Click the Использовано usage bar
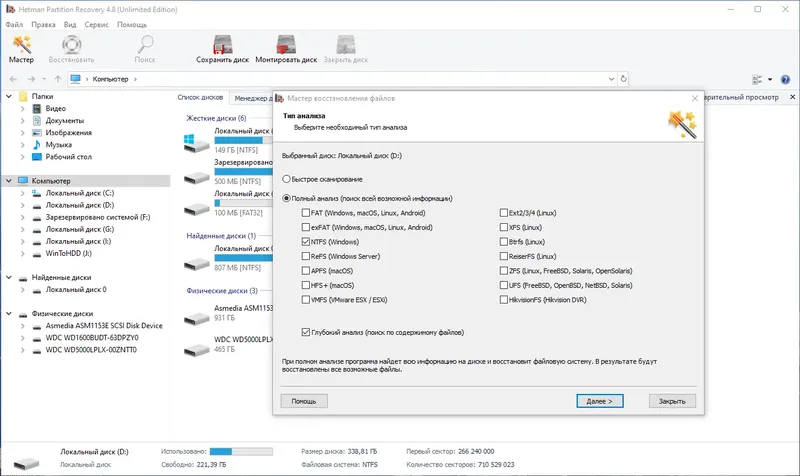This screenshot has height=476, width=800. tap(241, 452)
